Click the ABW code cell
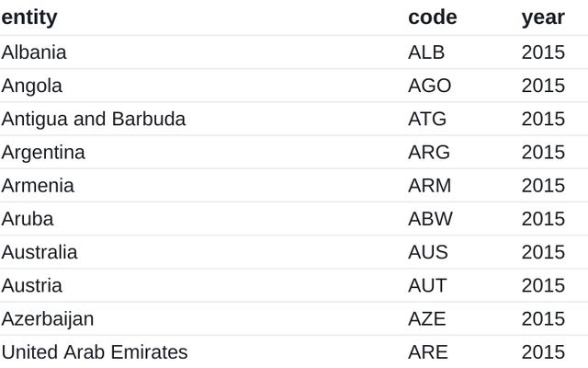The height and width of the screenshot is (368, 588). pos(430,219)
